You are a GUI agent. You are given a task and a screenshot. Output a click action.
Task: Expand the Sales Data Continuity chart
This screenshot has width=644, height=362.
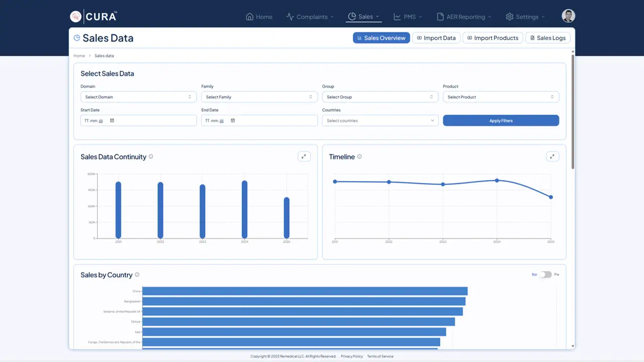pyautogui.click(x=304, y=156)
